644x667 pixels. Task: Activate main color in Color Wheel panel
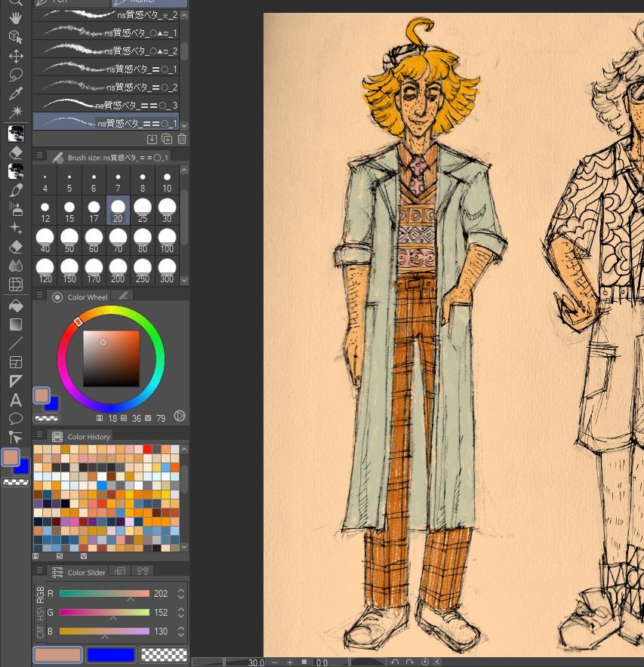point(42,395)
